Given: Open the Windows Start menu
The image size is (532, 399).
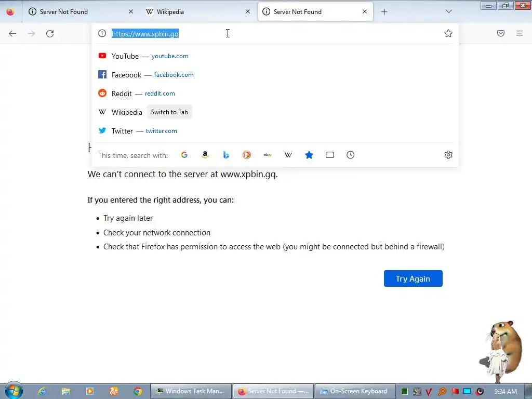Looking at the screenshot, I should tap(14, 391).
